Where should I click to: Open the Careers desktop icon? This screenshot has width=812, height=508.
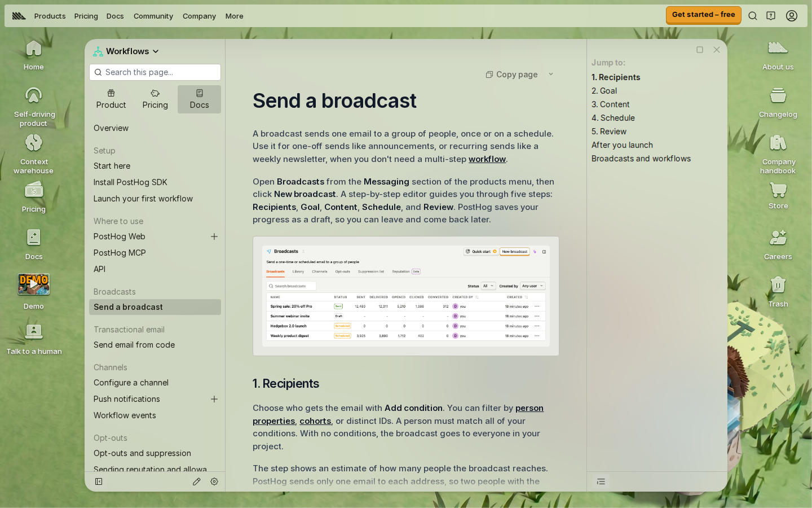(x=778, y=245)
